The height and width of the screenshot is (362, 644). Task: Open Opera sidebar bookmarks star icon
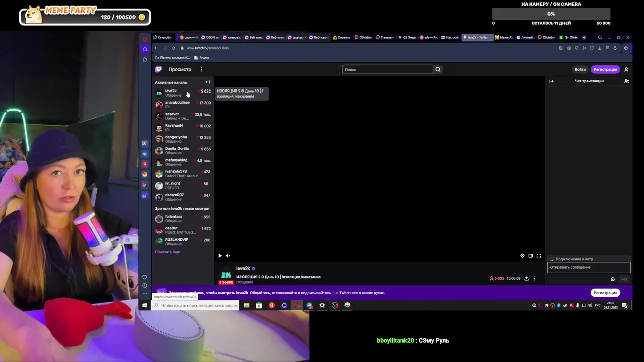(145, 59)
